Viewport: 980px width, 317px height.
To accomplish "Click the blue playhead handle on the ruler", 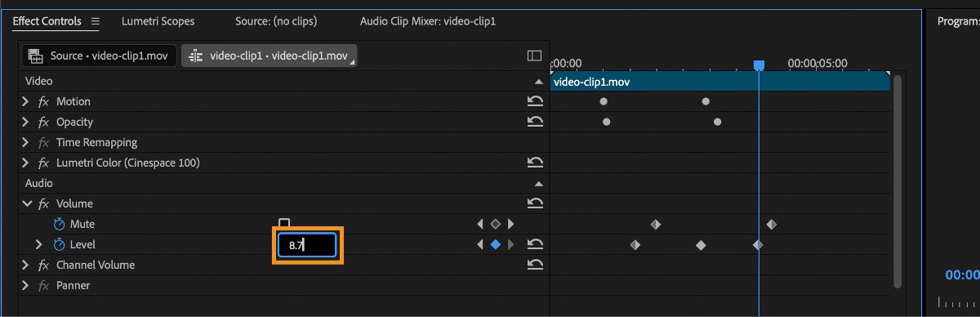I will [759, 65].
